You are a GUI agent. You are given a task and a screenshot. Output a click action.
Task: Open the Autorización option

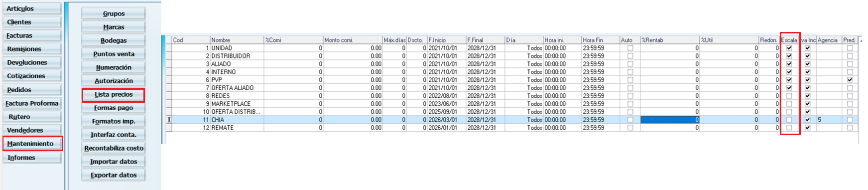(x=114, y=81)
